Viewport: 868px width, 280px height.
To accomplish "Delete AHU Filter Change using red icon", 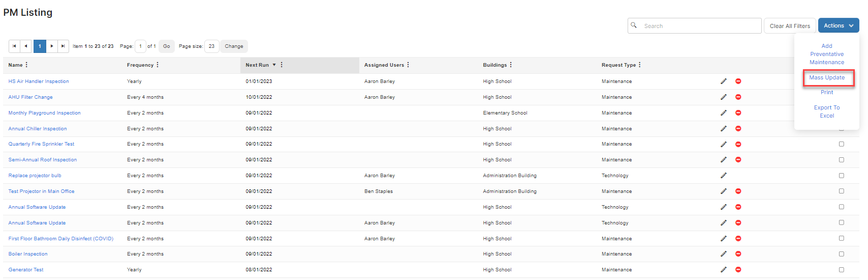I will (738, 97).
